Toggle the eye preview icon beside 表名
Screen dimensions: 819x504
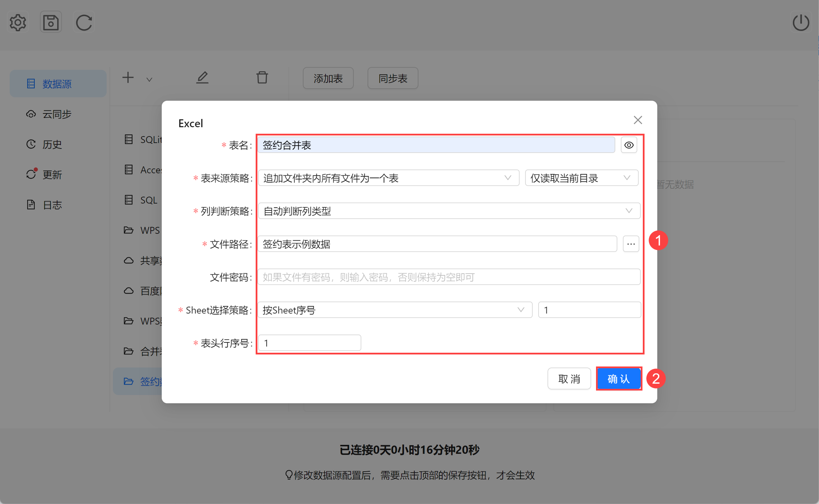coord(629,145)
